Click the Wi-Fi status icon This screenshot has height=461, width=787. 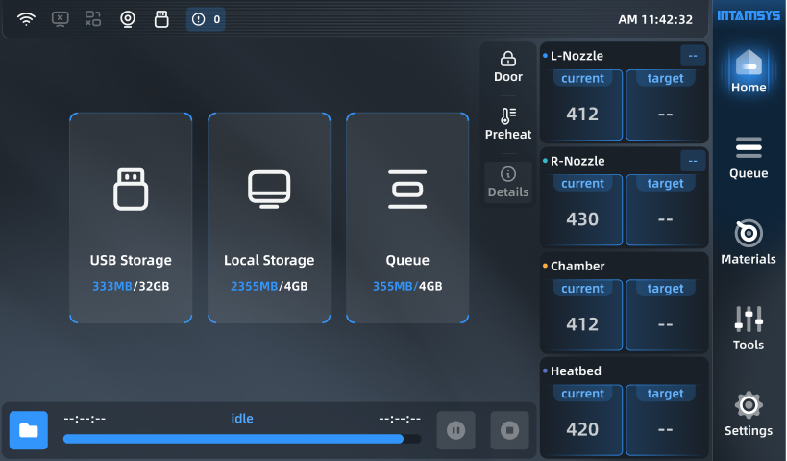[x=26, y=19]
